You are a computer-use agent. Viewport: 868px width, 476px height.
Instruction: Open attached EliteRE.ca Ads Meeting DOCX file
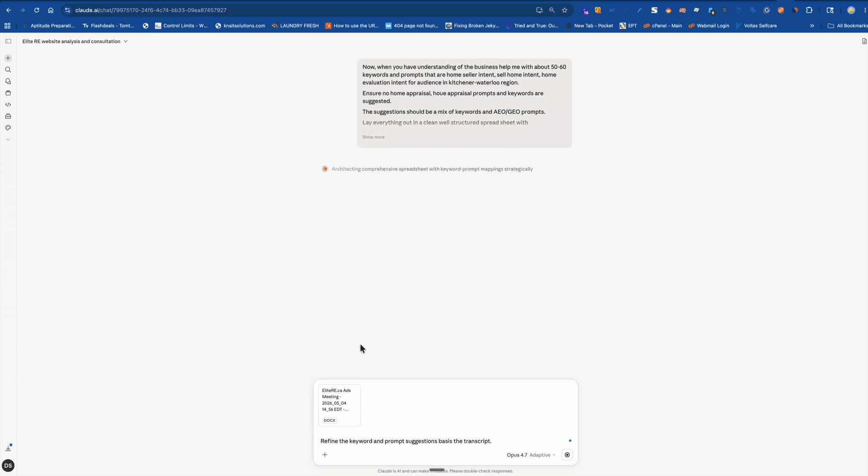(339, 405)
